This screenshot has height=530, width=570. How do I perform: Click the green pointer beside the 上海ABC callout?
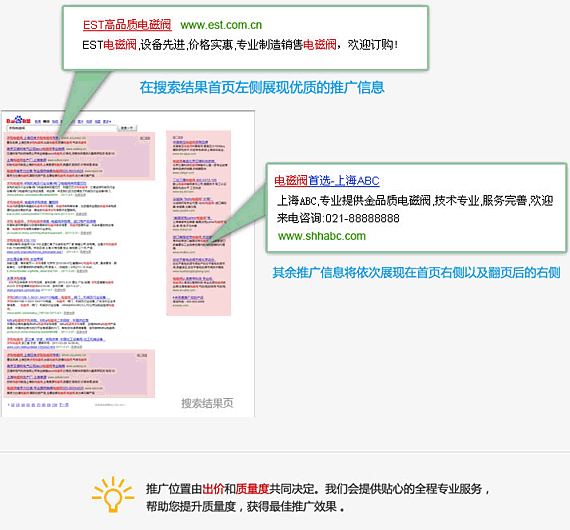pyautogui.click(x=238, y=213)
